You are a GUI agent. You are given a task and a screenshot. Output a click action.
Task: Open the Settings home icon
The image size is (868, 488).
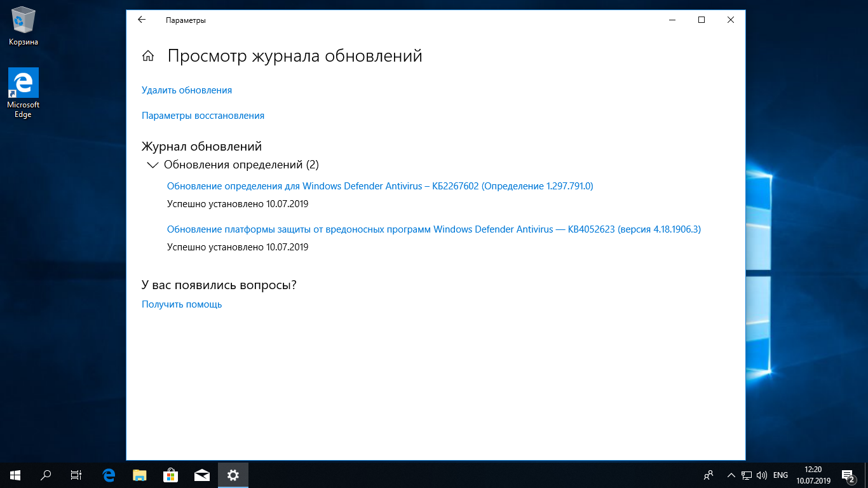pyautogui.click(x=148, y=56)
